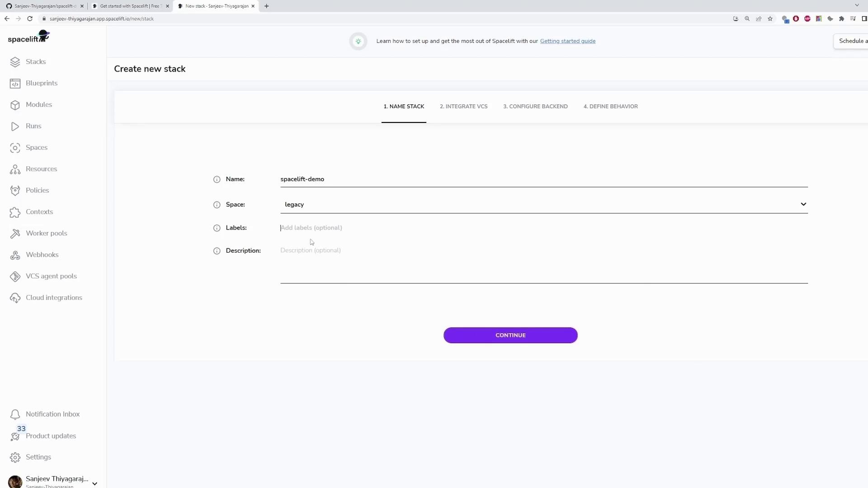Image resolution: width=868 pixels, height=488 pixels.
Task: Switch to the Define Behavior step tab
Action: 610,107
